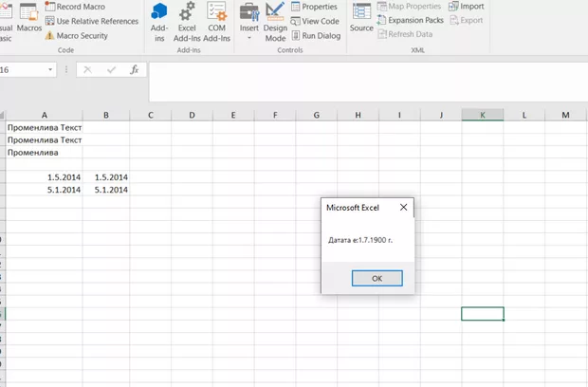This screenshot has width=588, height=387.
Task: Open the Add-ins dialog
Action: pos(159,20)
